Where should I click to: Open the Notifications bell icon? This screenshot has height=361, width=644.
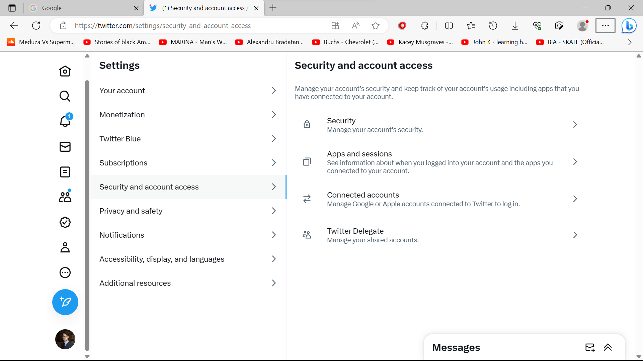click(65, 121)
